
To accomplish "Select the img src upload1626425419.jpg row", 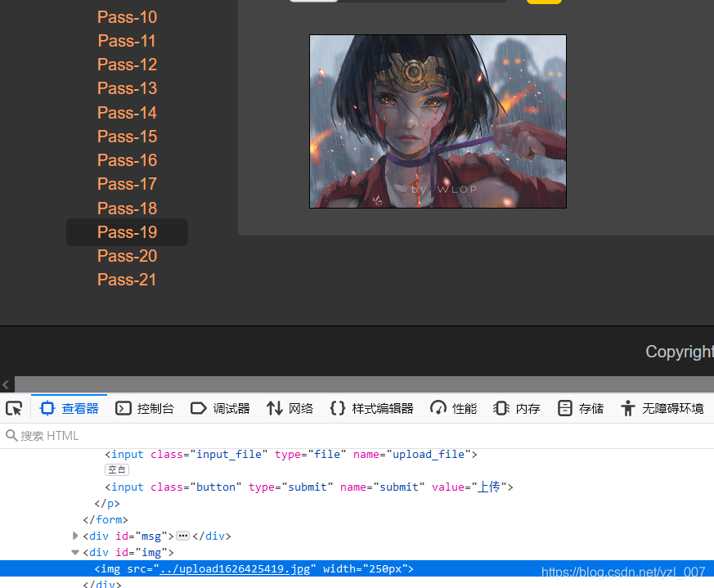I will point(357,568).
